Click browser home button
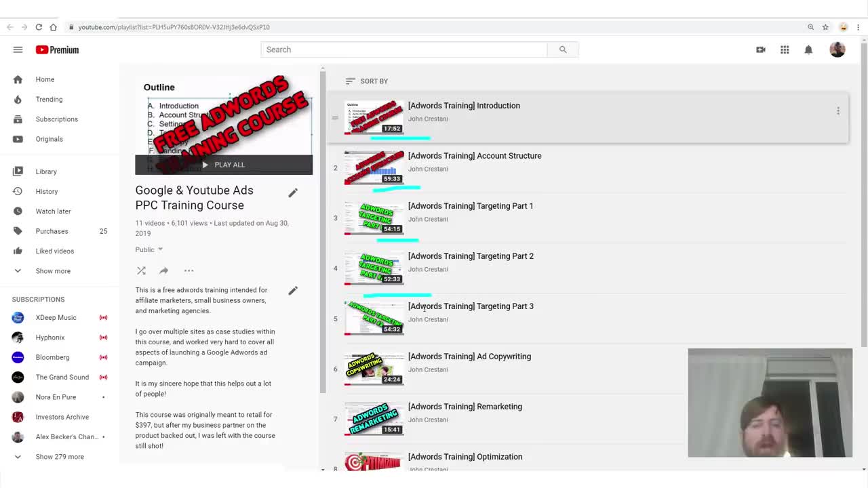Viewport: 868px width, 488px height. point(53,27)
